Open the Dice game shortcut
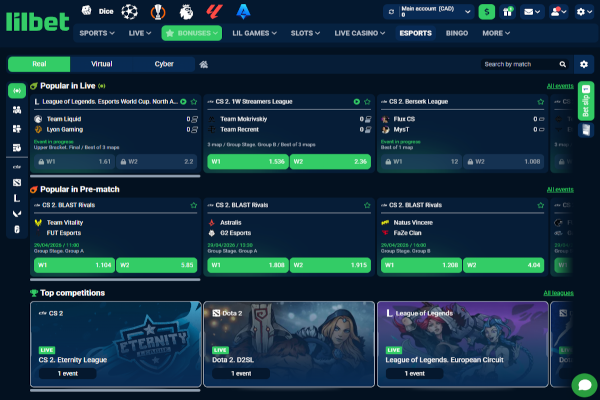 coord(98,11)
